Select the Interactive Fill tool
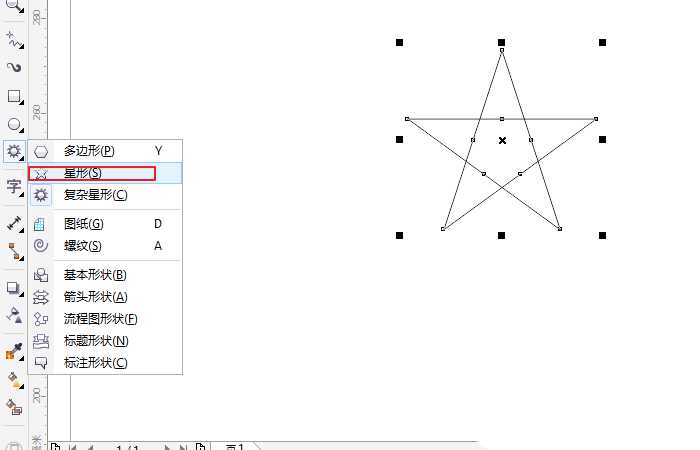Screen dimensions: 700x450 pos(14,380)
